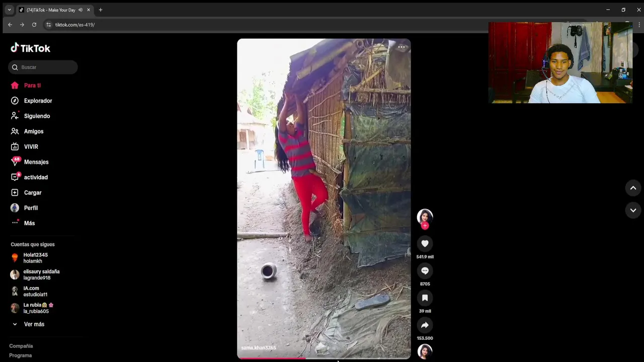Image resolution: width=644 pixels, height=362 pixels.
Task: Mute the TikTok tab audio icon
Action: [80, 10]
